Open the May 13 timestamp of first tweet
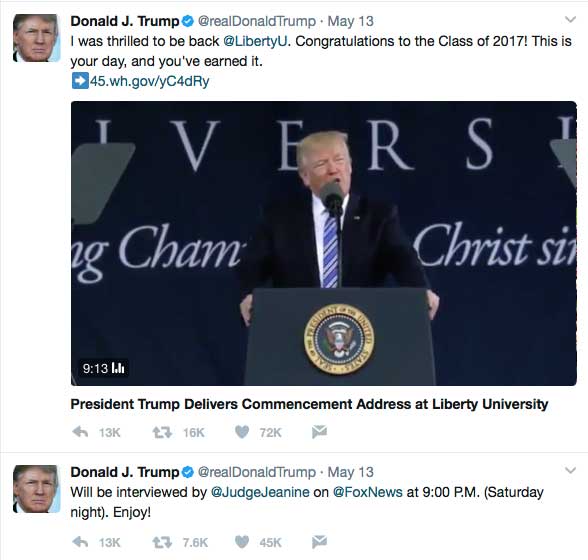The image size is (588, 560). coord(351,21)
